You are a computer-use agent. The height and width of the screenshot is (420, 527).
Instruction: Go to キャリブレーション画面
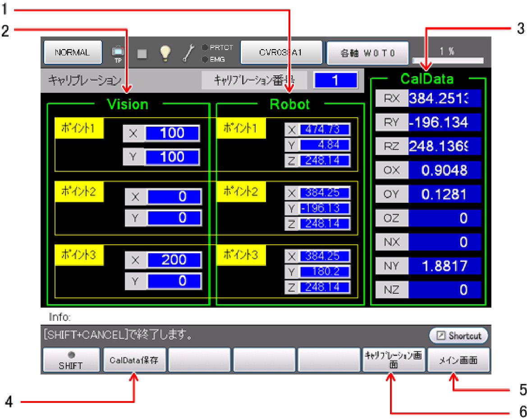pyautogui.click(x=394, y=361)
